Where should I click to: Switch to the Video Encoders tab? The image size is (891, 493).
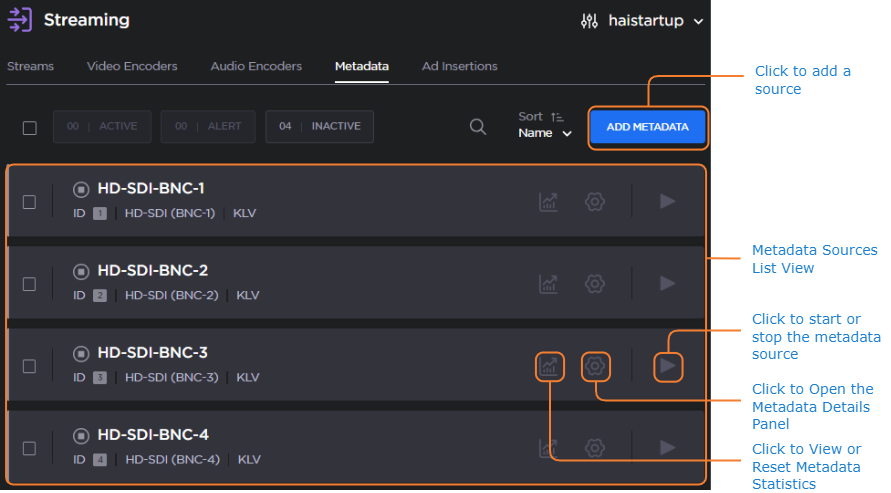pos(132,66)
